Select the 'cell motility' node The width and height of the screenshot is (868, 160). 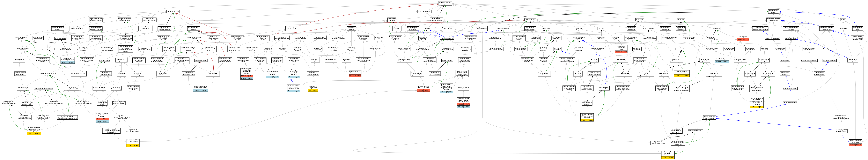pos(716,28)
